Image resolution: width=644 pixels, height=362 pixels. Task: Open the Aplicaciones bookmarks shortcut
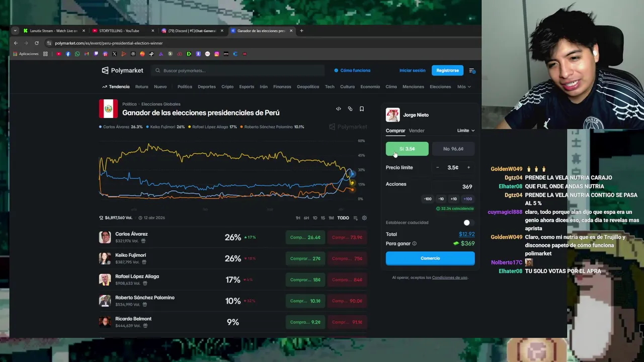pyautogui.click(x=26, y=54)
